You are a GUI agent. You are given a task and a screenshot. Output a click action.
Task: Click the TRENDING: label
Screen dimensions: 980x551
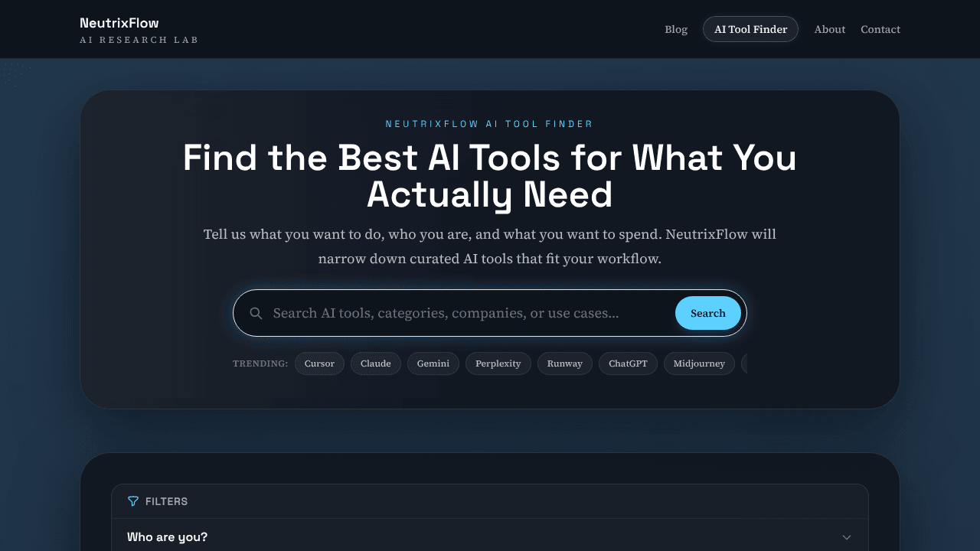[260, 364]
